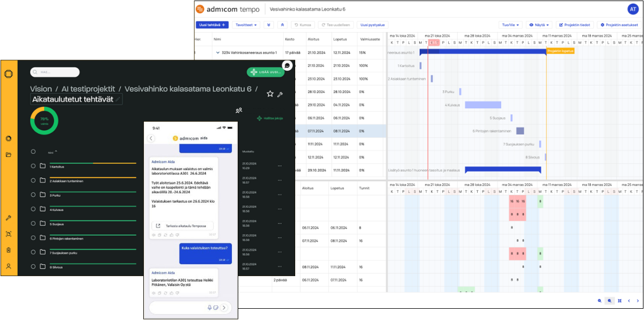Click the Kuivaus bar in the Gantt chart
644x320 pixels.
tap(482, 105)
